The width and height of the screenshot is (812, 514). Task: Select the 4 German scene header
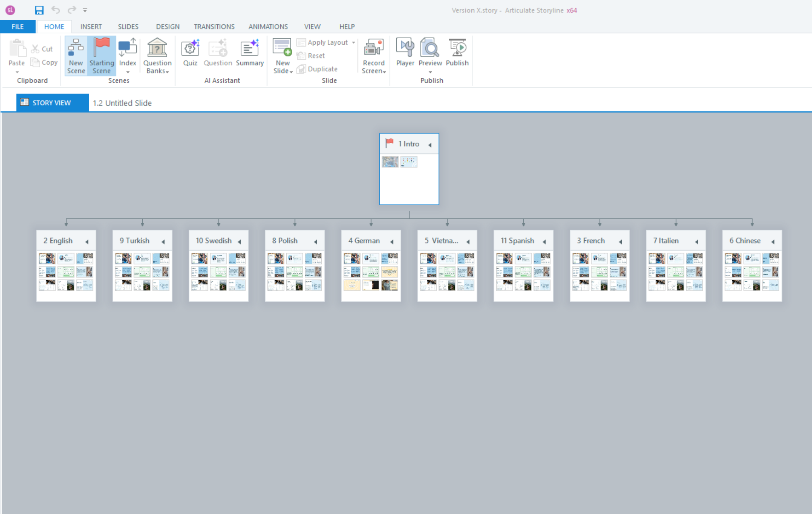click(364, 241)
